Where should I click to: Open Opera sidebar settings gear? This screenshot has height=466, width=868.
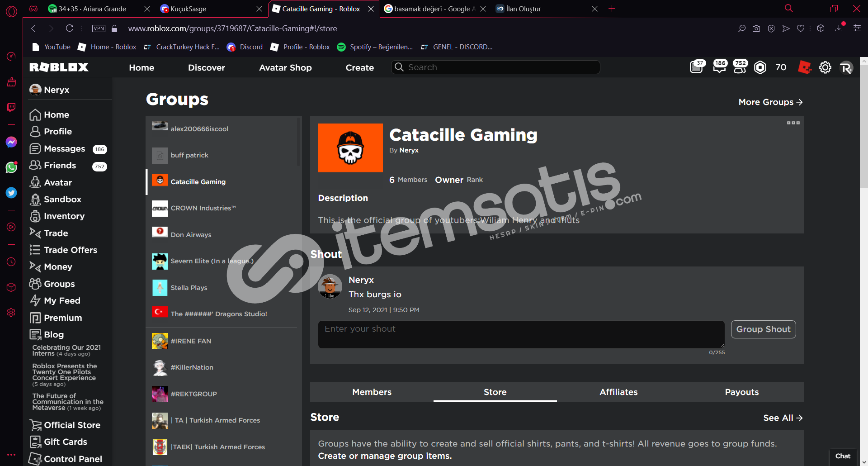tap(11, 313)
